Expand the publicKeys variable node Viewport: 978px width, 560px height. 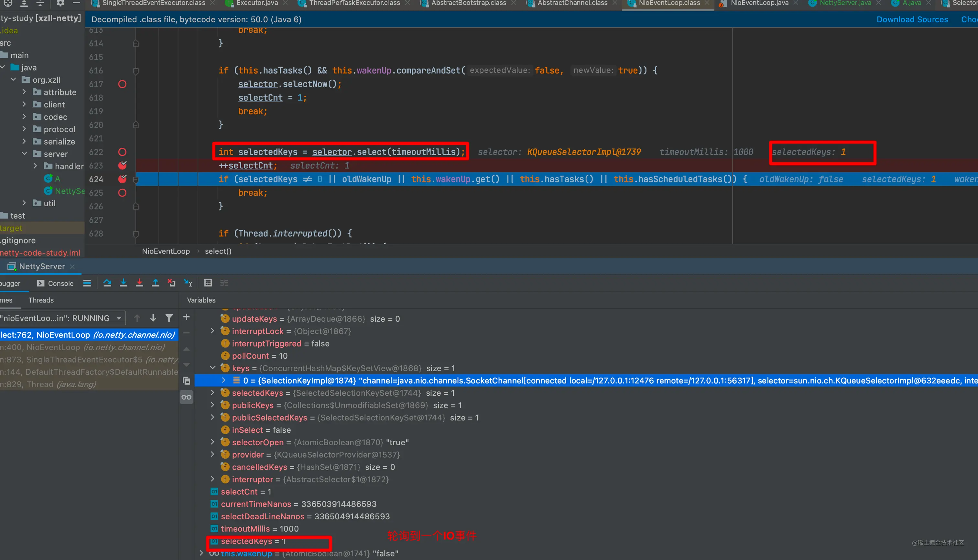coord(212,405)
